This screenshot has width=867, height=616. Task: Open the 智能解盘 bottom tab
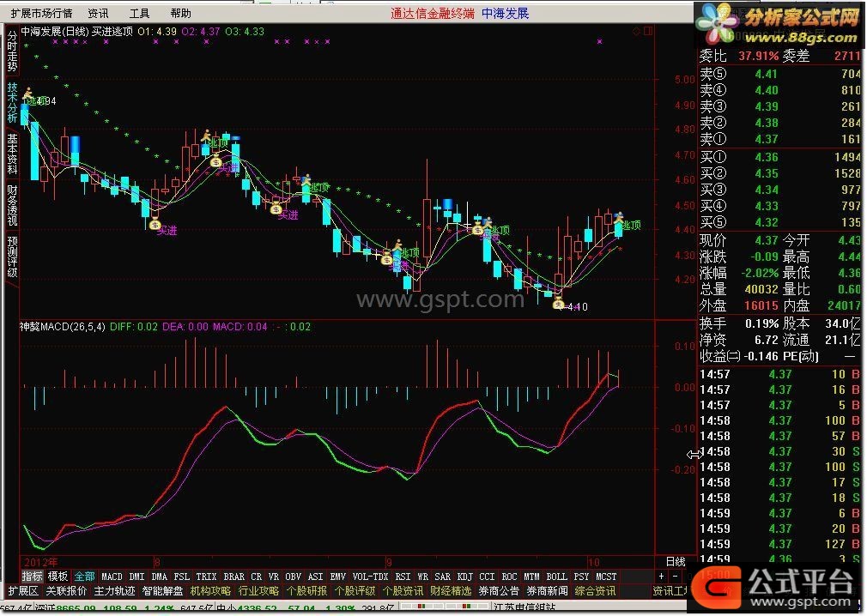(x=162, y=591)
